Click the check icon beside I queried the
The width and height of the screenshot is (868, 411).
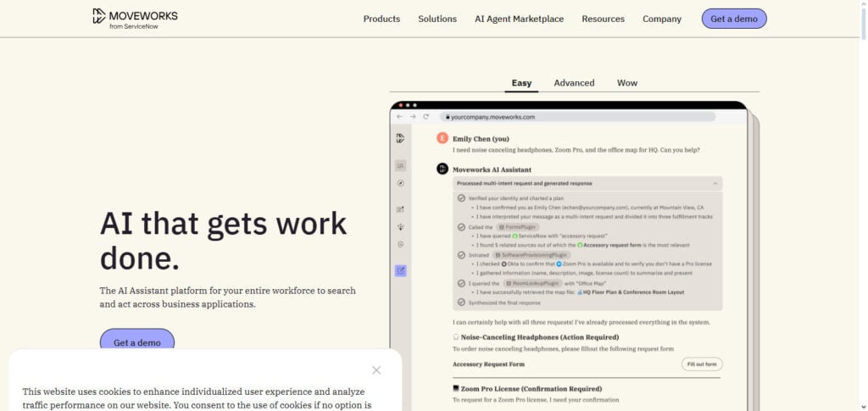click(461, 283)
